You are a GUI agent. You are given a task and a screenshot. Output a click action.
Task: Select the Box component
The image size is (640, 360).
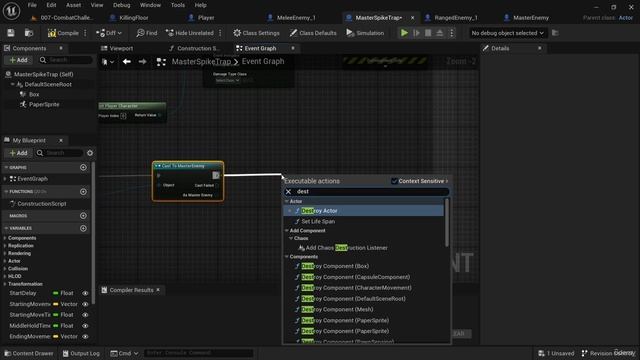tap(34, 94)
